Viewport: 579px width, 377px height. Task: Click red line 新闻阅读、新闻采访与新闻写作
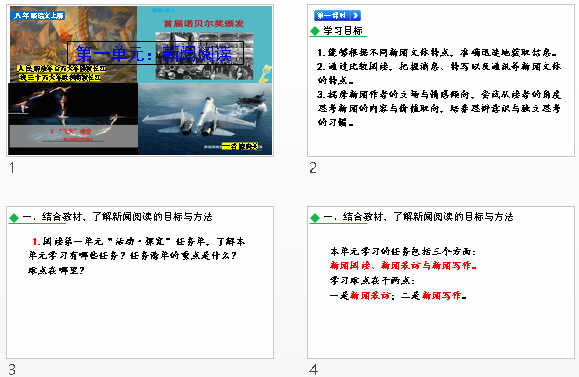click(403, 265)
